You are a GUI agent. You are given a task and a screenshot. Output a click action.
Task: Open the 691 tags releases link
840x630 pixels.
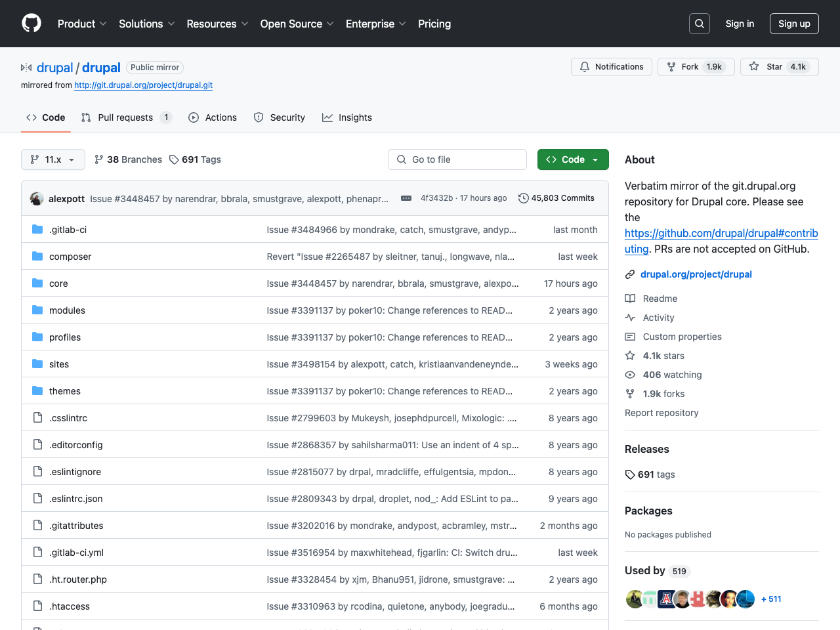[x=650, y=474]
